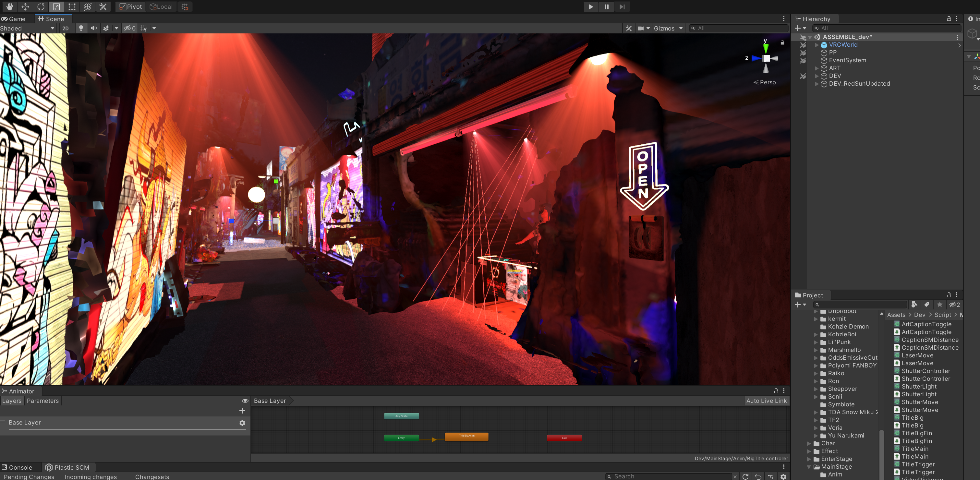Click the orientation gizmo center cube
This screenshot has height=480, width=980.
click(766, 58)
